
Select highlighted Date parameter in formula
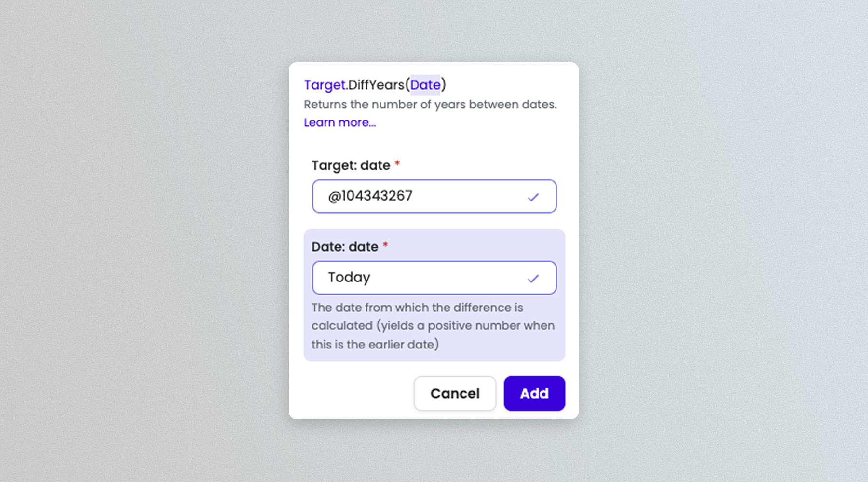pos(425,85)
